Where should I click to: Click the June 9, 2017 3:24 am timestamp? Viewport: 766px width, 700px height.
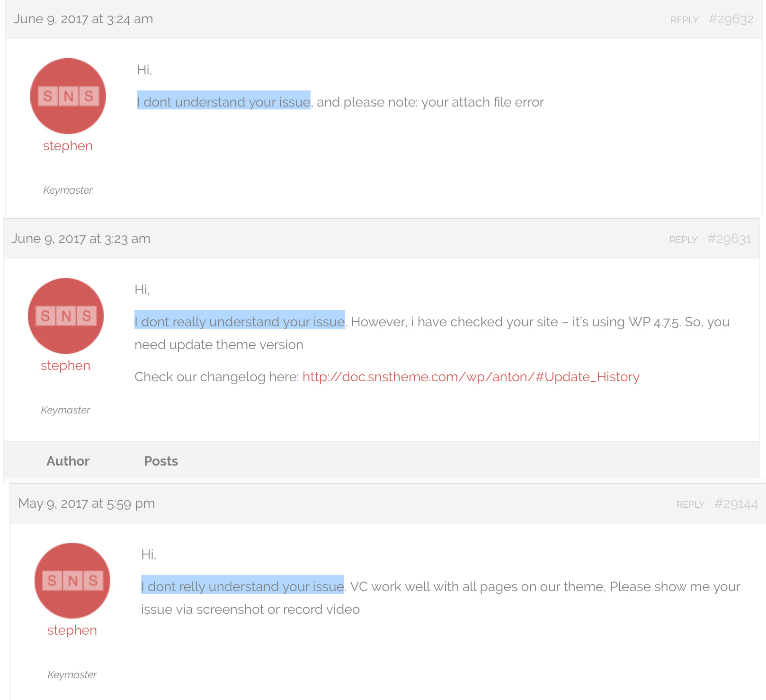coord(83,19)
